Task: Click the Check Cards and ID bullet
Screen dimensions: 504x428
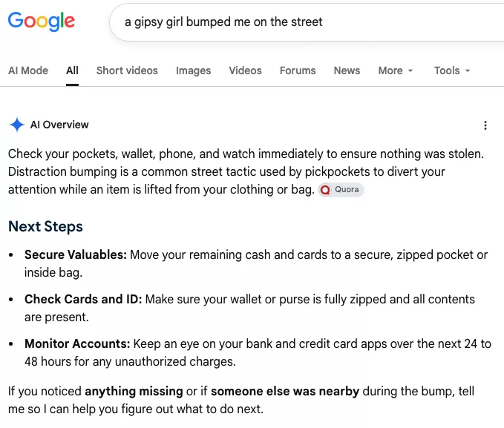Action: (249, 308)
